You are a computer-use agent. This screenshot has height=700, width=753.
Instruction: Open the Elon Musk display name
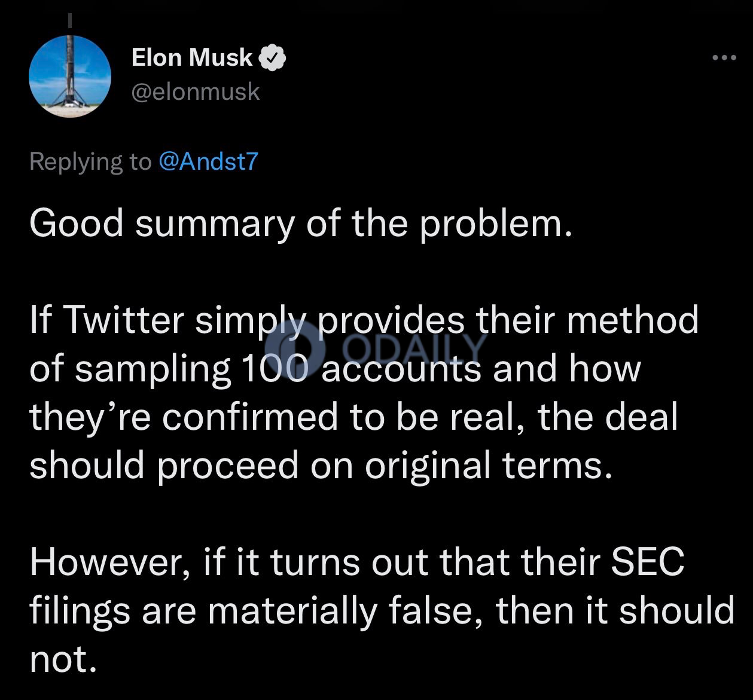tap(192, 57)
